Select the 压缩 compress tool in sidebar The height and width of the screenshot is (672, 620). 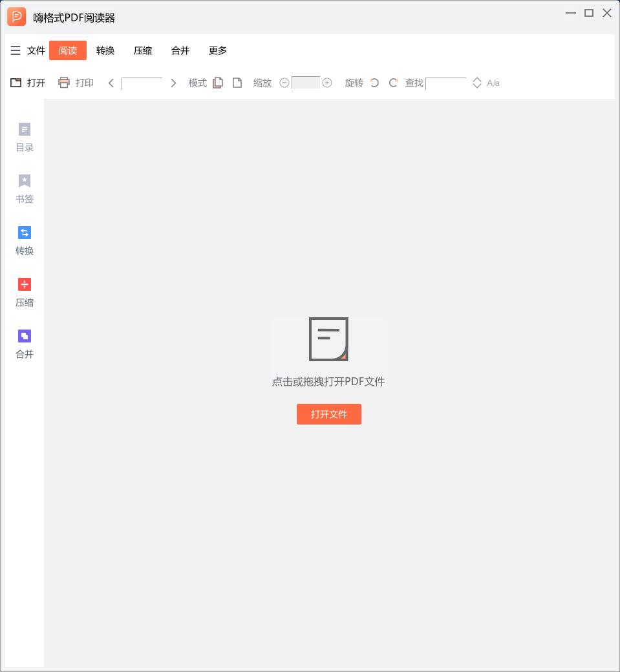point(24,291)
